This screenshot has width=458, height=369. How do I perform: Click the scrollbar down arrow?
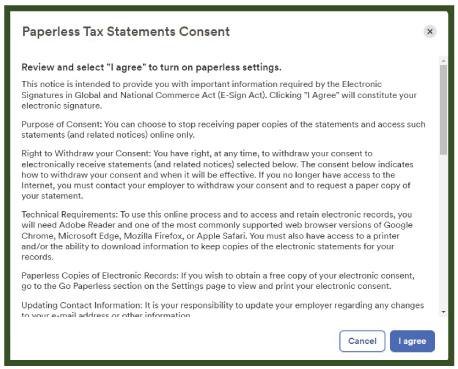pos(443,312)
